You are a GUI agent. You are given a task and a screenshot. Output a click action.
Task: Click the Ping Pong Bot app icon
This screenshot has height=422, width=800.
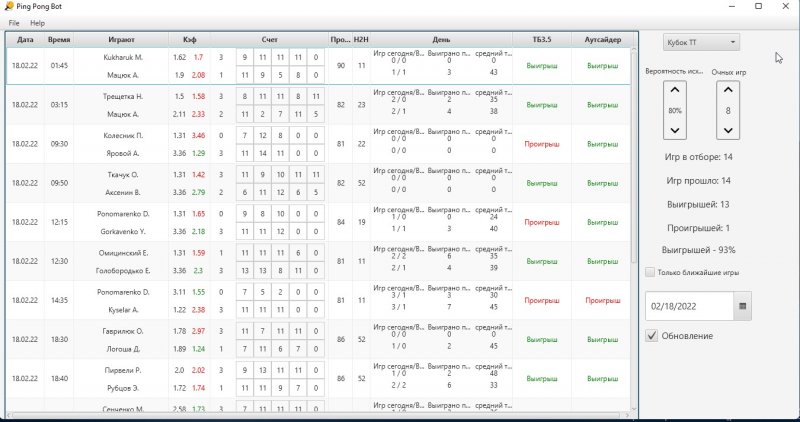8,7
